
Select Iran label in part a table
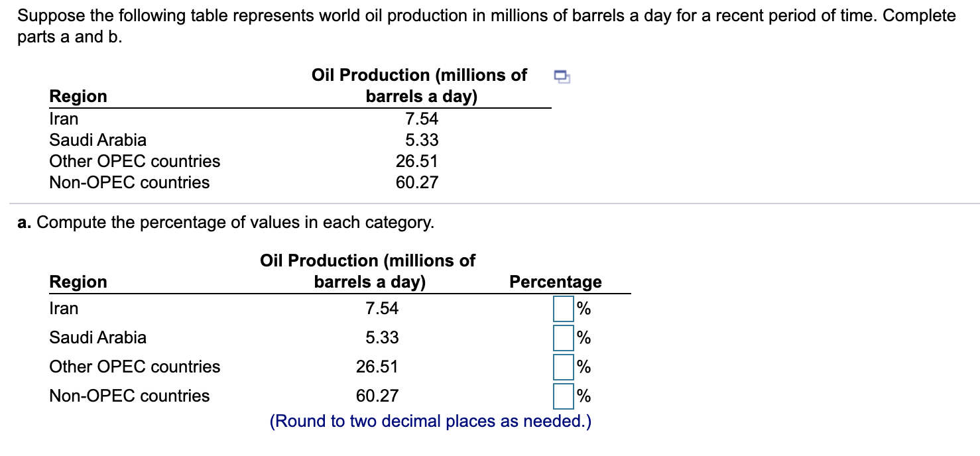[64, 308]
